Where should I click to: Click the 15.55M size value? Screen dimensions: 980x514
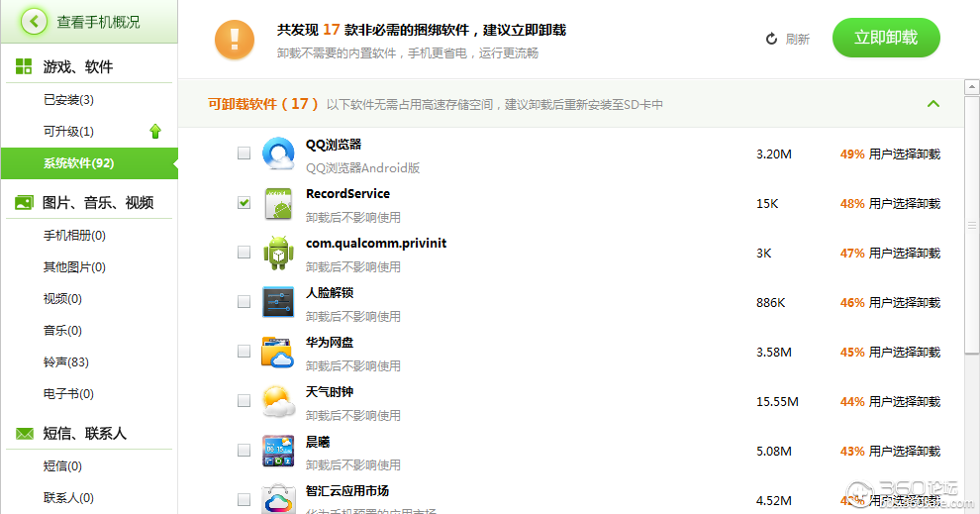coord(777,401)
